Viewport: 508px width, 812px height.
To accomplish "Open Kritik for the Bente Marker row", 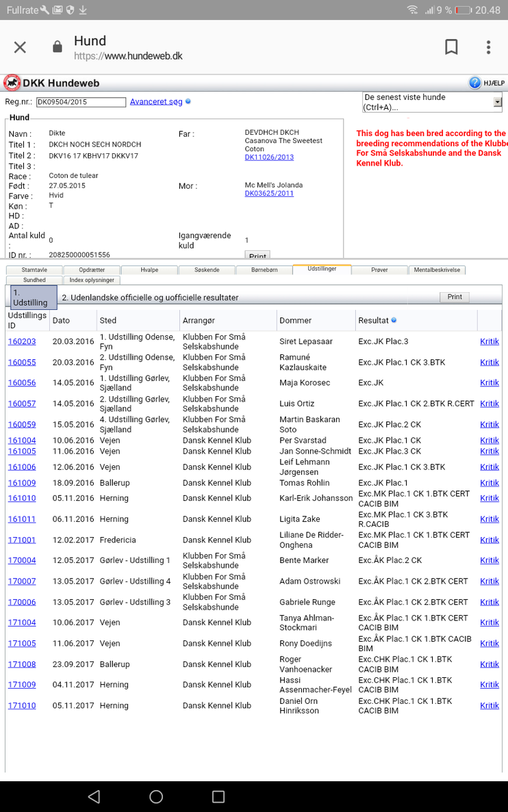I will [x=490, y=560].
